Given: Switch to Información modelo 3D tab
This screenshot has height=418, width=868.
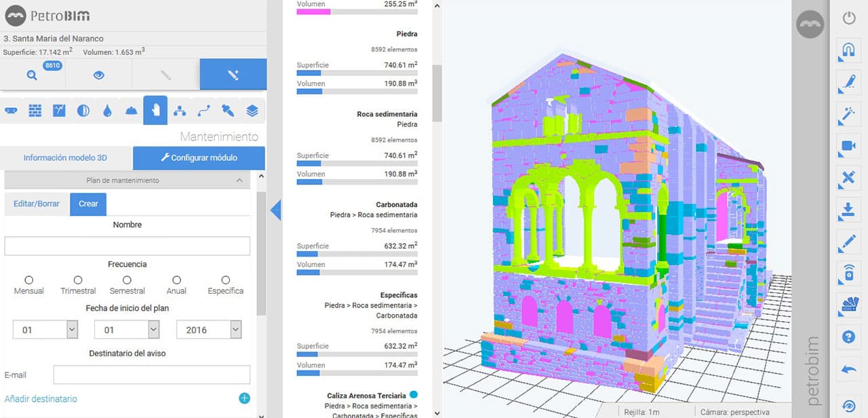Looking at the screenshot, I should point(65,157).
